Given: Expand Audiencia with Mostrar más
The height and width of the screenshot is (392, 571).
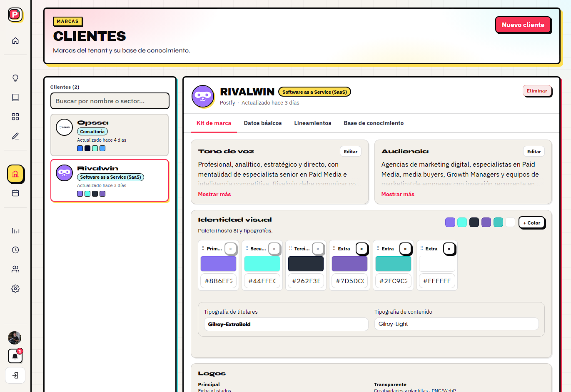Looking at the screenshot, I should (x=398, y=194).
